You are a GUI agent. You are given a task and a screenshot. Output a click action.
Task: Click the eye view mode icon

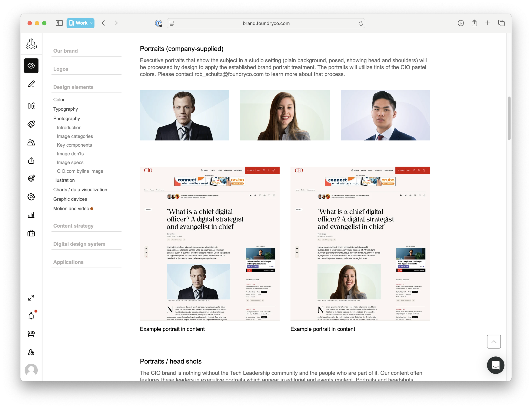point(31,66)
